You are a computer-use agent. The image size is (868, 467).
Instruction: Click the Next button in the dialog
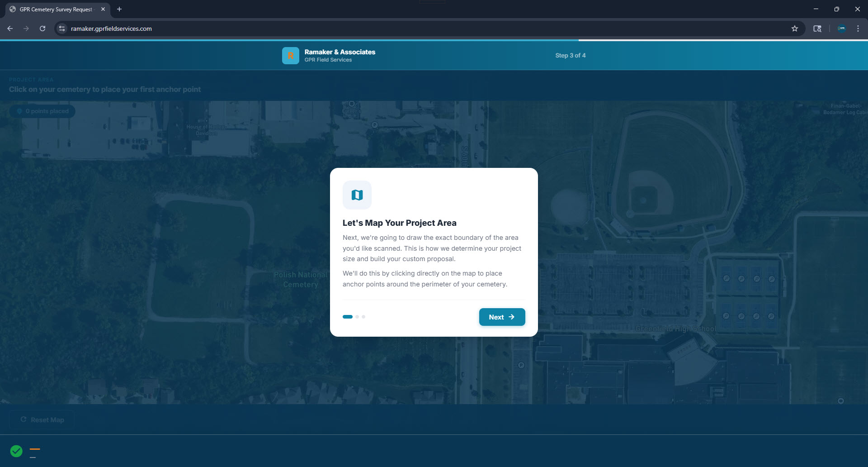tap(502, 317)
